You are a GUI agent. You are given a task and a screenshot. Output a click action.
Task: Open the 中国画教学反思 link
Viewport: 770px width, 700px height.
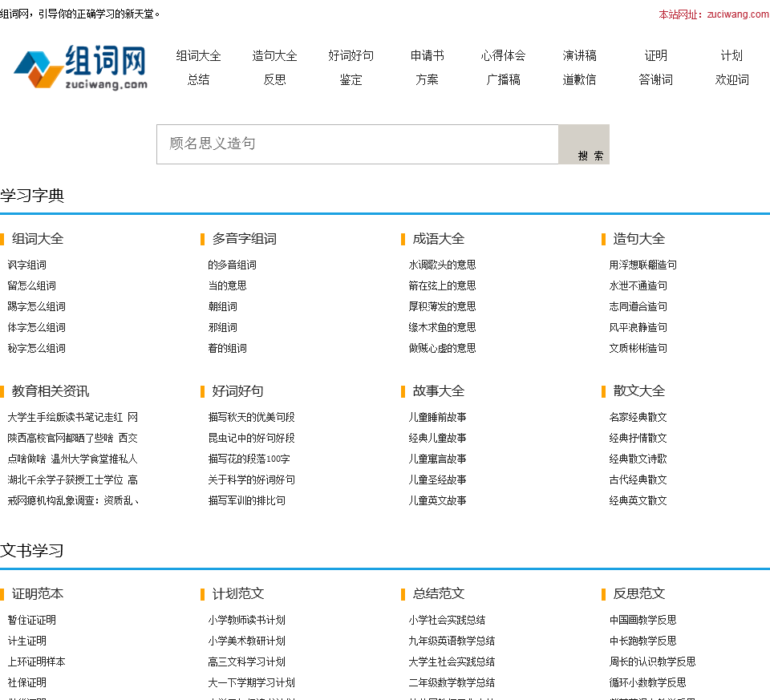click(642, 620)
